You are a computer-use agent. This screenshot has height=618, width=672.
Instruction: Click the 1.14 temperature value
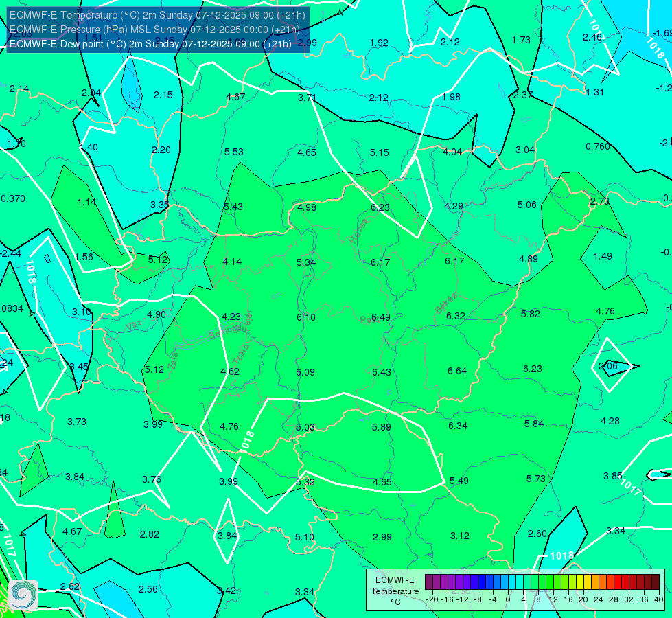click(x=86, y=202)
